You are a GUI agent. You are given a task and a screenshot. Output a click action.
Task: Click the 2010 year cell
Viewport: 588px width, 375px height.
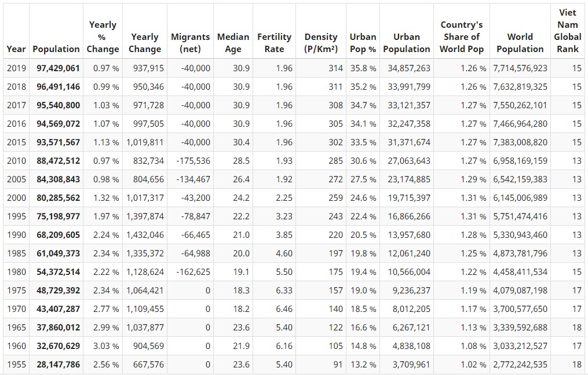point(16,161)
